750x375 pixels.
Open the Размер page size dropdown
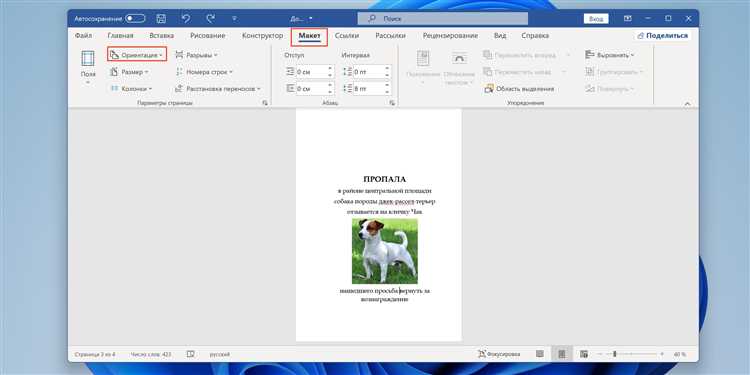pyautogui.click(x=129, y=72)
